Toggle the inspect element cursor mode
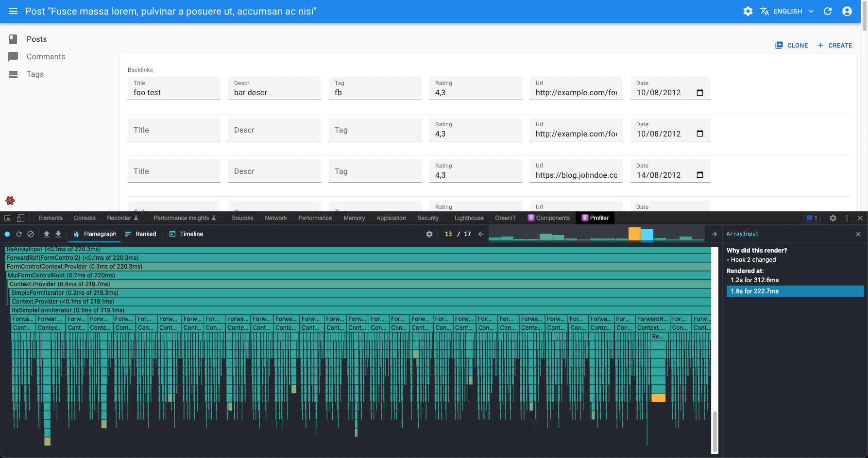Viewport: 868px width, 458px height. point(7,218)
